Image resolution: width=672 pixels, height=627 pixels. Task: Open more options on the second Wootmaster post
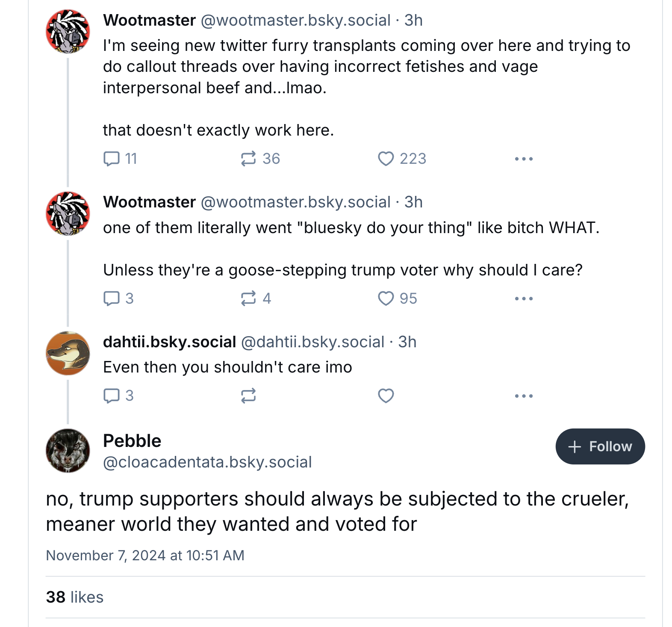tap(524, 298)
